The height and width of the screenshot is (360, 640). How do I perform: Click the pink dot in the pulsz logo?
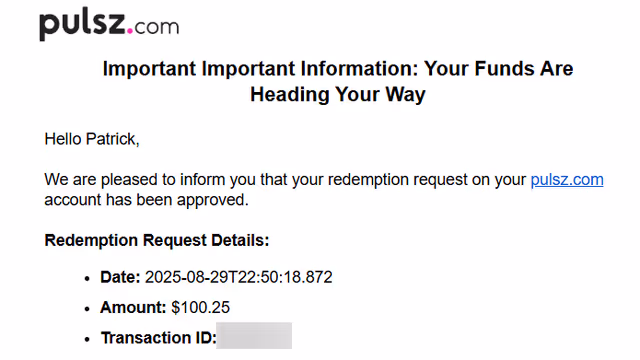pyautogui.click(x=130, y=30)
